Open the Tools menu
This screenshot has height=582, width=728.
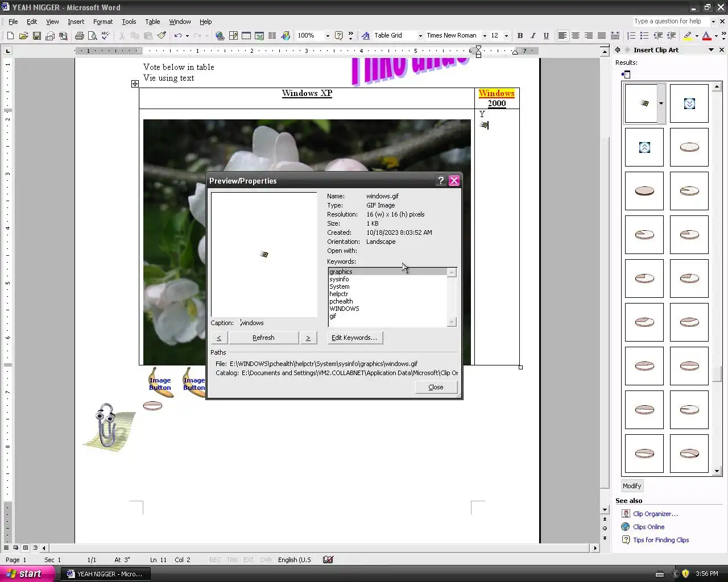[x=129, y=22]
